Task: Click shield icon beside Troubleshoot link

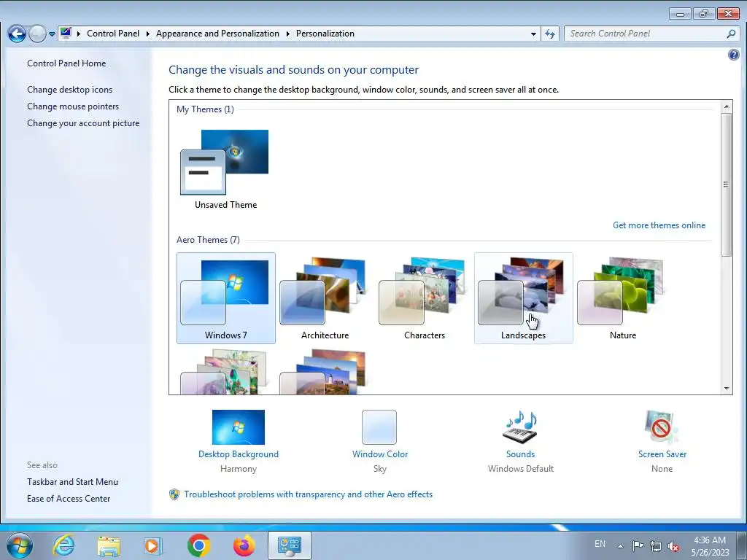Action: (174, 494)
